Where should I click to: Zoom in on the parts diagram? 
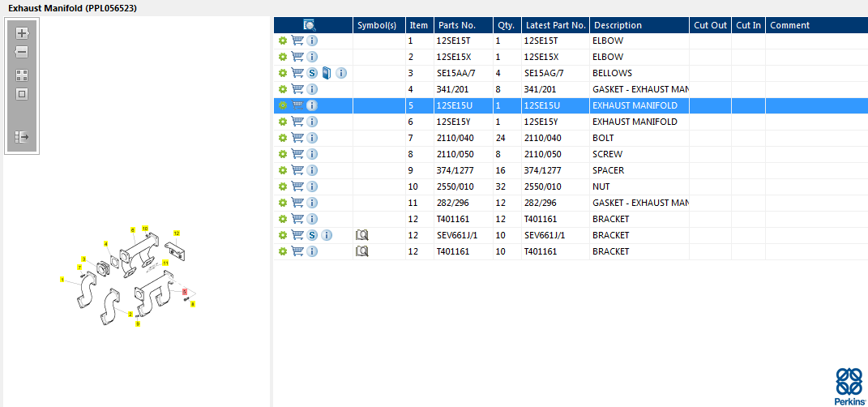(x=22, y=33)
